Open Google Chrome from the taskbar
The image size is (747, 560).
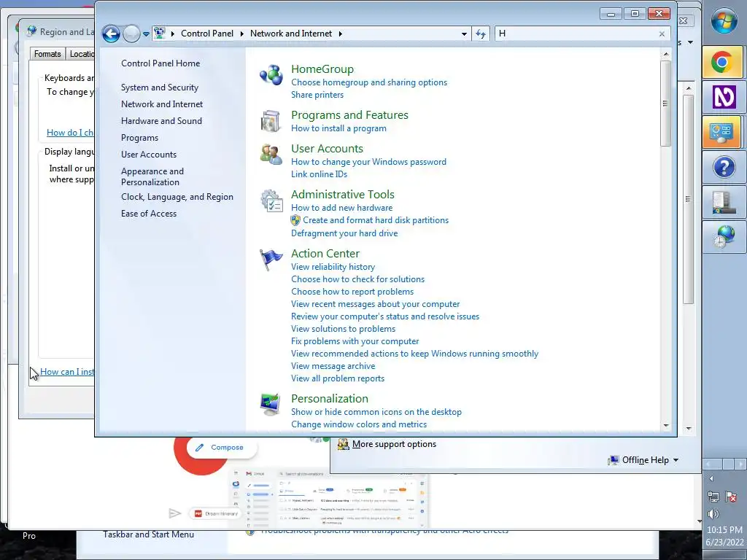click(722, 62)
